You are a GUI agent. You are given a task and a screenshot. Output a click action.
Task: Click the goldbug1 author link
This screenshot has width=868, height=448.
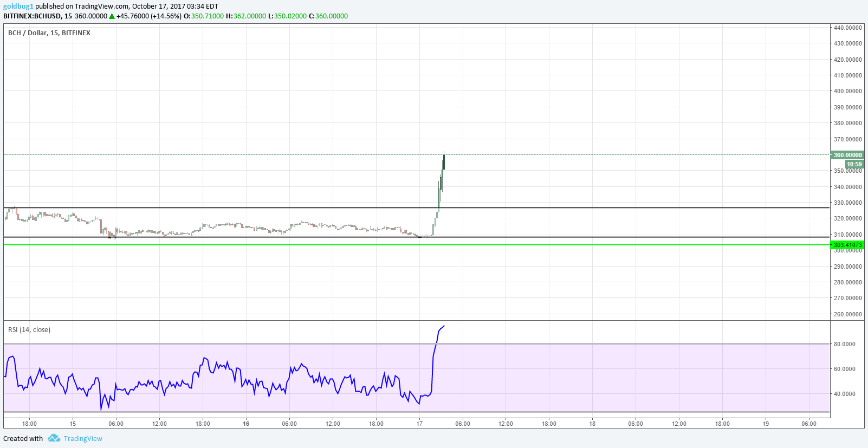point(18,7)
